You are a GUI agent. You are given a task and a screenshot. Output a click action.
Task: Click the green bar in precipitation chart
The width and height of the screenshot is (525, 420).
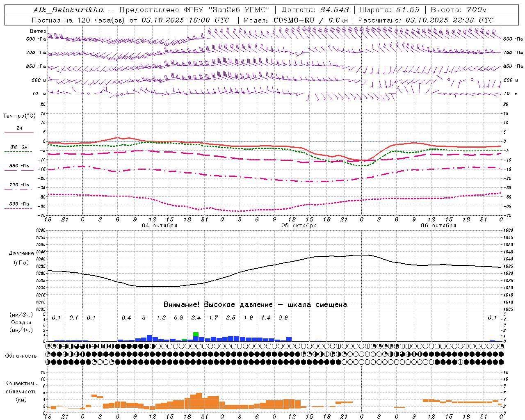[196, 334]
